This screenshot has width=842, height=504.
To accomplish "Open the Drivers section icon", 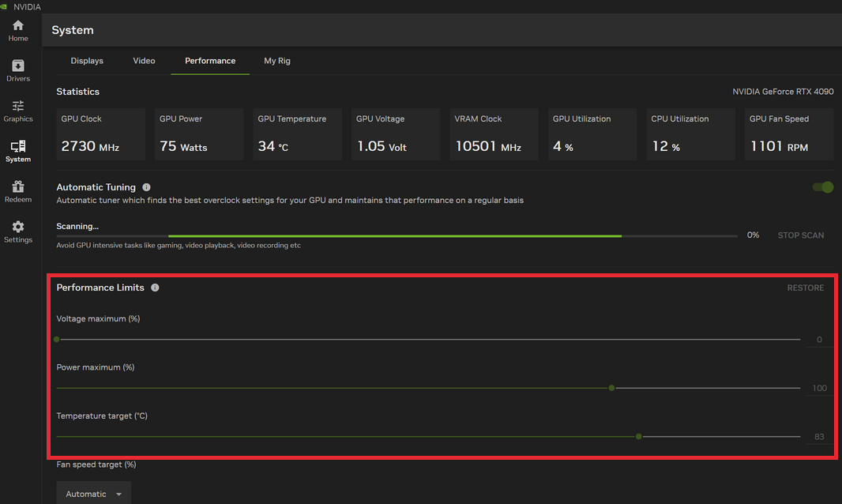I will coord(17,66).
